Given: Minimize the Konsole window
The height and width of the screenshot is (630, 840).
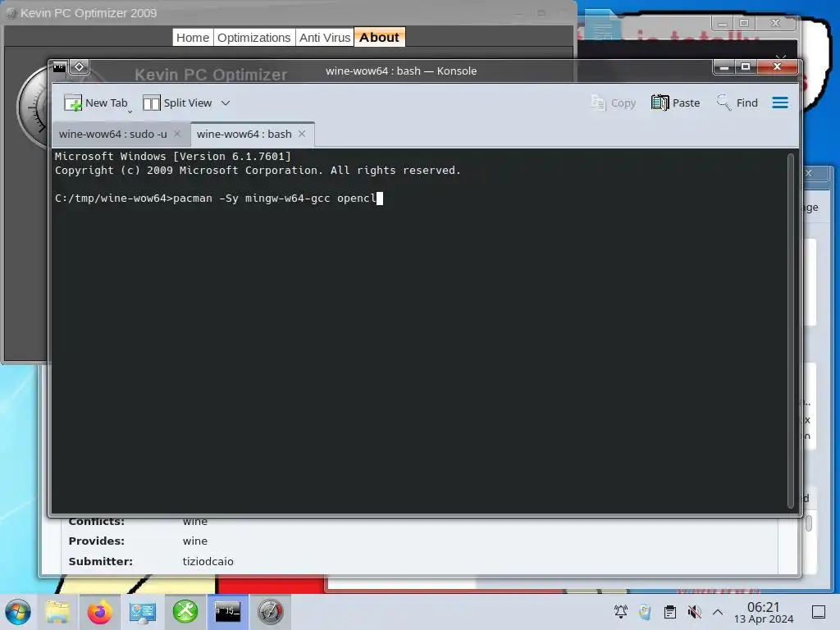Looking at the screenshot, I should [x=724, y=67].
